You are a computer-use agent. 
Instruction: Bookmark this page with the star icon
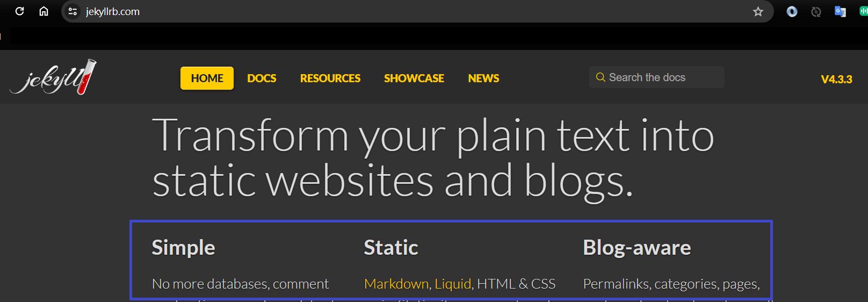click(758, 11)
